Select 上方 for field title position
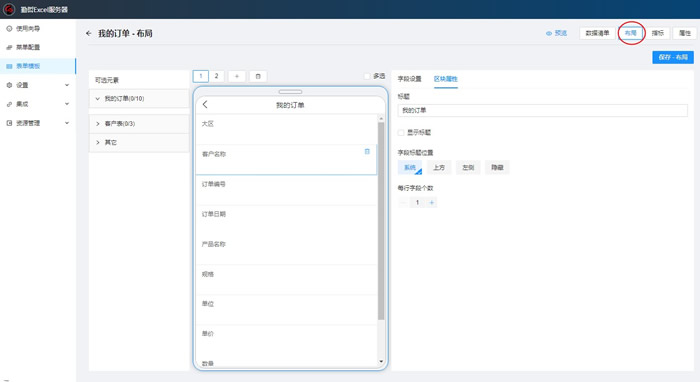The image size is (700, 382). point(439,167)
